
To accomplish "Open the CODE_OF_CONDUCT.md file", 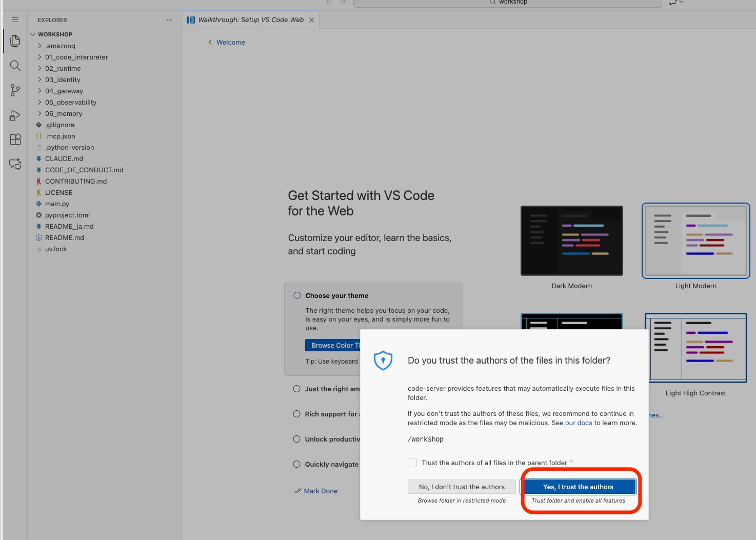I will [x=104, y=170].
